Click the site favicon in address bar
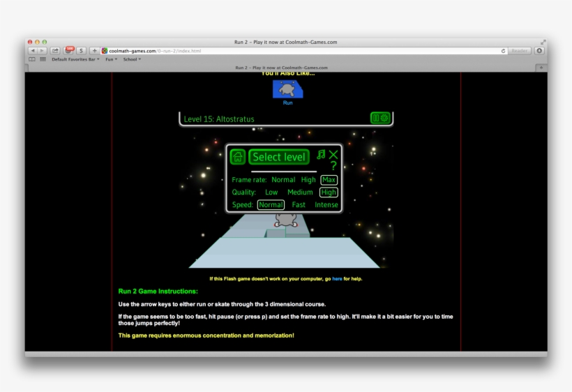Viewport: 572px width, 392px height. (105, 51)
